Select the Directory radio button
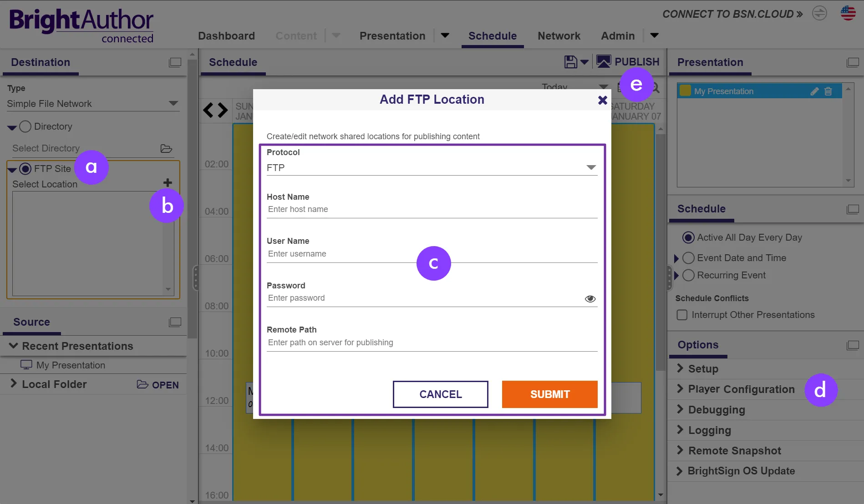Screen dimensions: 864x504 tap(25, 126)
